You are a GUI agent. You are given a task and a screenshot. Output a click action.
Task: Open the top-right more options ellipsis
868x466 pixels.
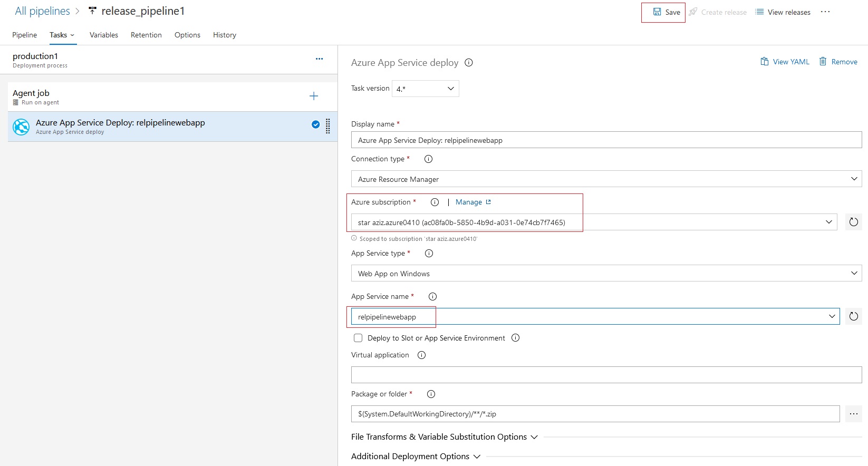pyautogui.click(x=825, y=12)
